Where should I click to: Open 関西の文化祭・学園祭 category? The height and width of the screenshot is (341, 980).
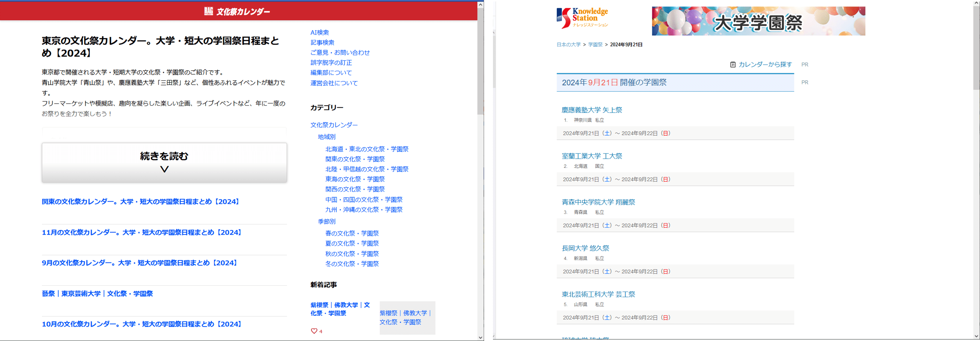(355, 189)
